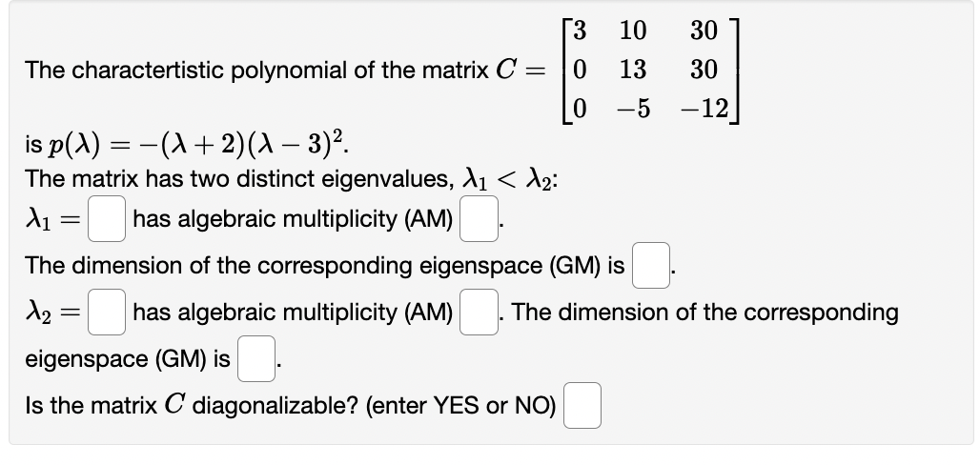
Task: Click the matrix entry 10
Action: (633, 31)
